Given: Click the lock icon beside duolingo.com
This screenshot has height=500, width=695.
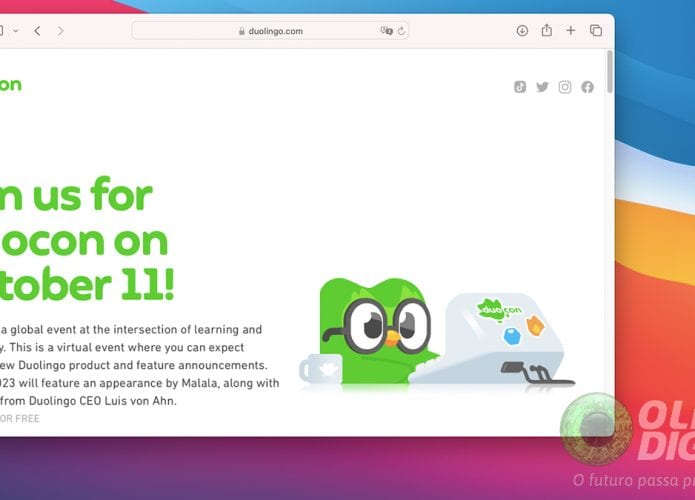Looking at the screenshot, I should pos(242,31).
